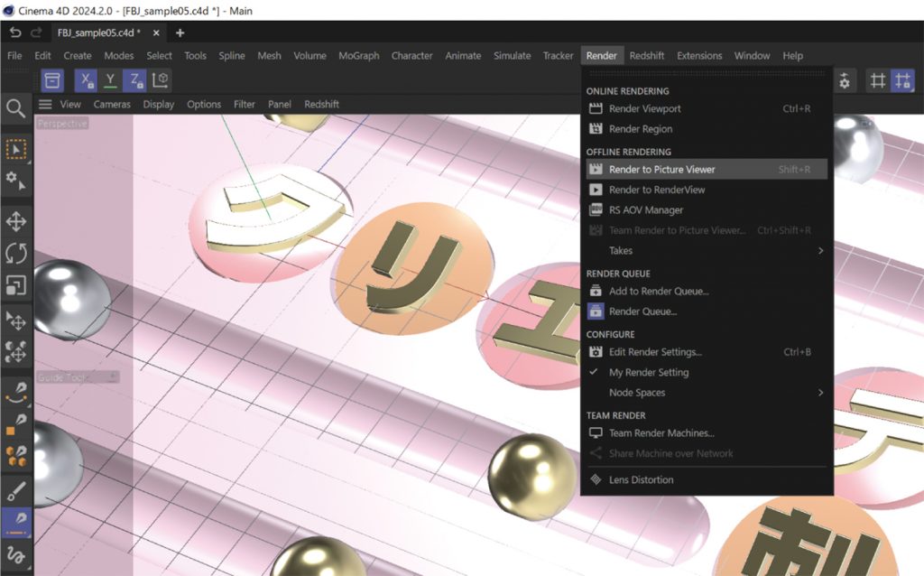Viewport: 924px width, 576px height.
Task: Enable the My Render Setting checkmark item
Action: click(x=648, y=372)
